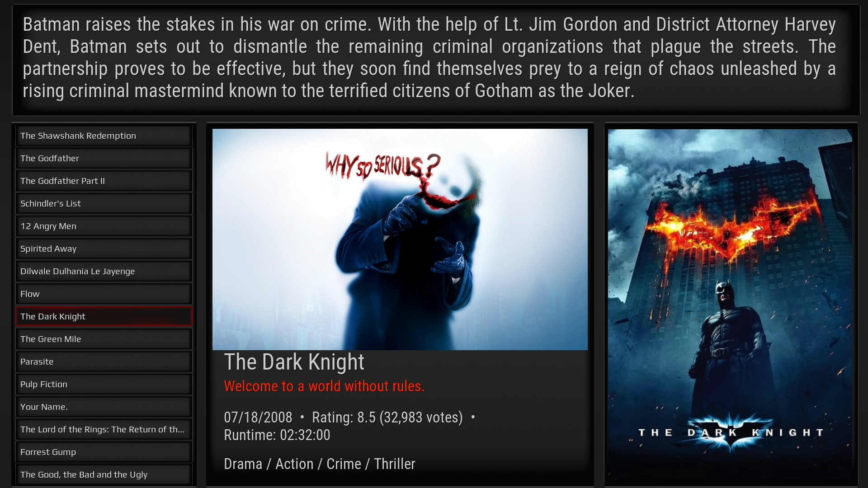Open Schindler's List entry
This screenshot has height=488, width=868.
(x=104, y=203)
